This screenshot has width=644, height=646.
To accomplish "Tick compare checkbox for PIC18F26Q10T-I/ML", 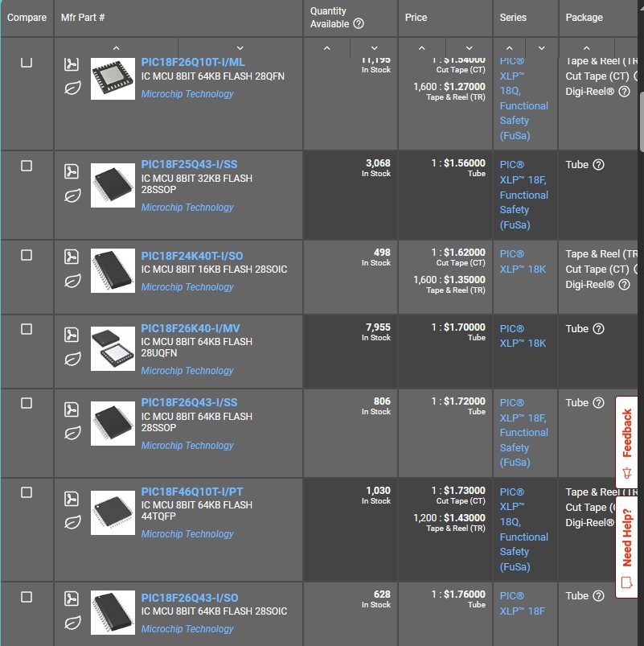I will coord(27,62).
